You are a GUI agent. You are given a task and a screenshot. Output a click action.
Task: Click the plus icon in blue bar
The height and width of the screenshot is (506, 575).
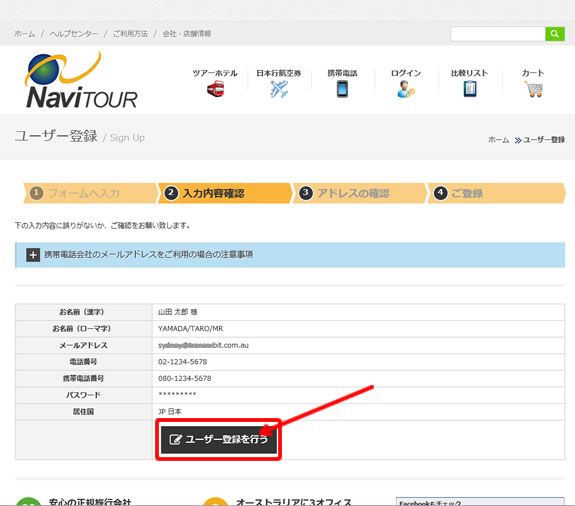pyautogui.click(x=33, y=255)
